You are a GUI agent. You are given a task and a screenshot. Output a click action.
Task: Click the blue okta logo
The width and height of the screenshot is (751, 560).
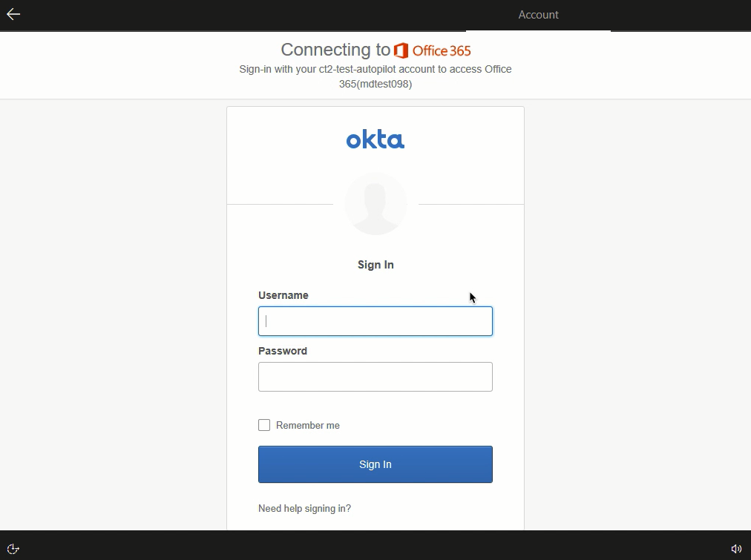click(x=375, y=139)
